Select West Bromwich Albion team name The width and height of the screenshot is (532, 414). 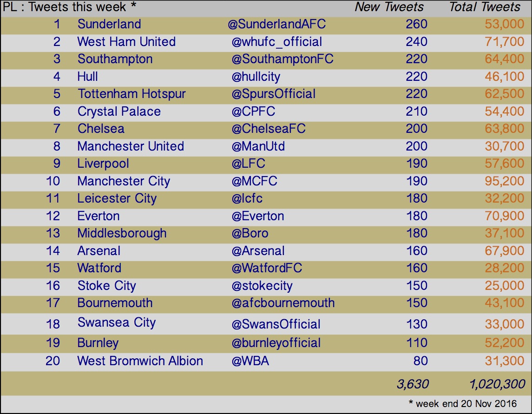(x=140, y=361)
